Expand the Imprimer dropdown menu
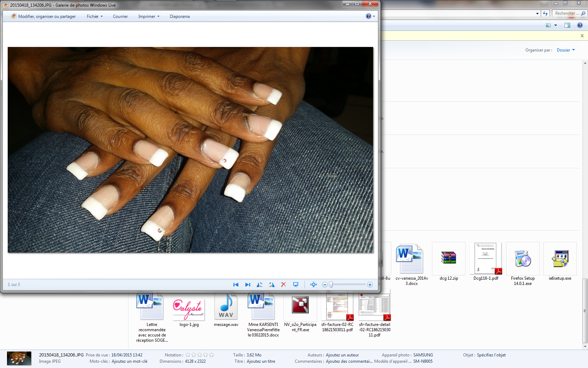588x368 pixels. coord(148,16)
